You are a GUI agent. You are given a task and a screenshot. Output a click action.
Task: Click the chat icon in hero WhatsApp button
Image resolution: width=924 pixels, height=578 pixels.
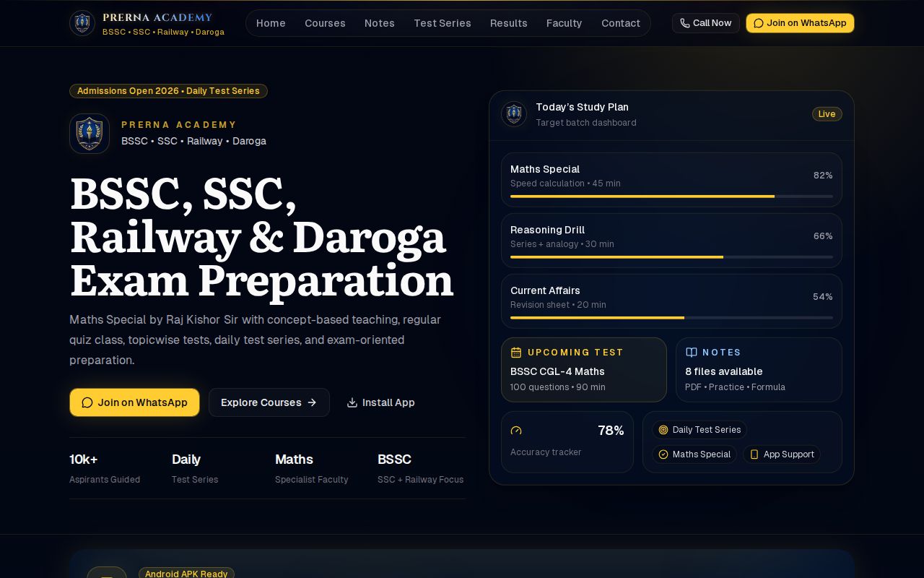pyautogui.click(x=87, y=402)
